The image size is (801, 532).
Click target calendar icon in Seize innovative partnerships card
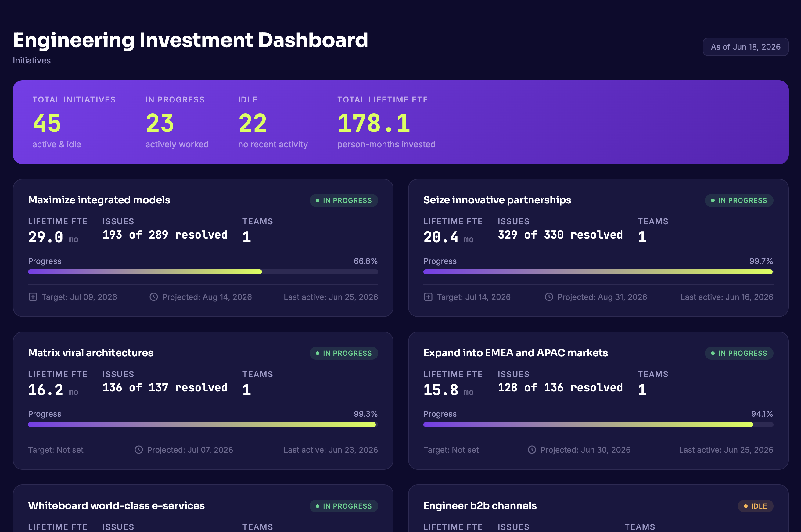[428, 297]
